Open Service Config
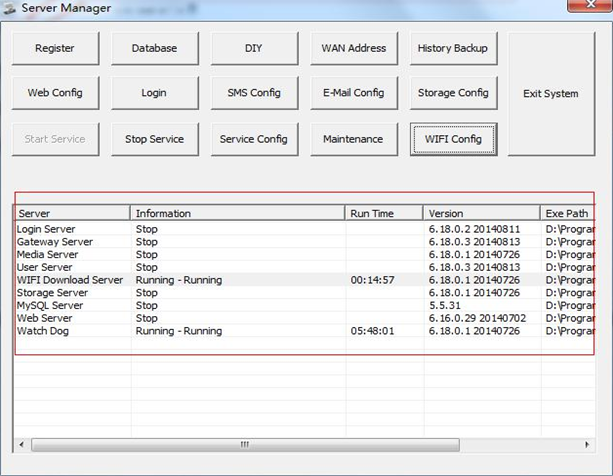 coord(254,139)
